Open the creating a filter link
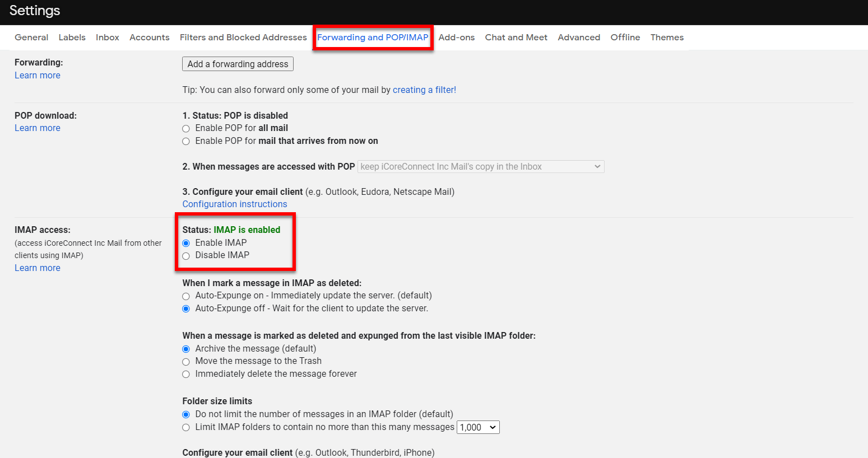 tap(424, 90)
